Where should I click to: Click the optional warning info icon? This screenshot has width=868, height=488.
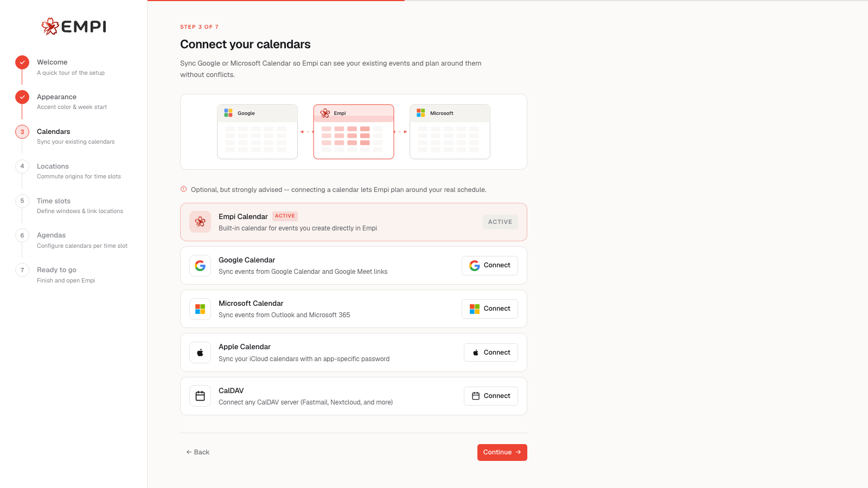(x=183, y=189)
